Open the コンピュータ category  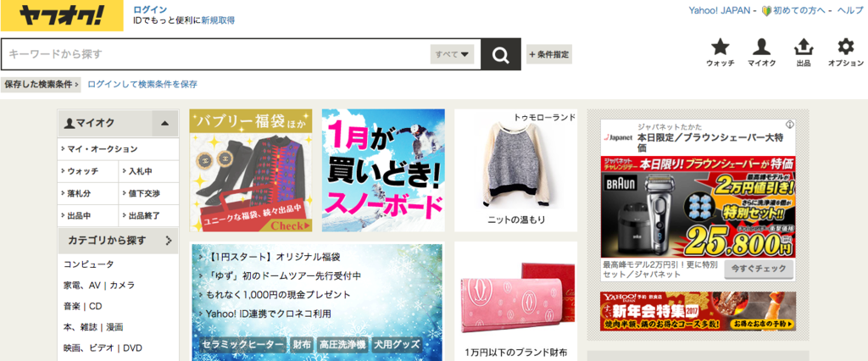point(88,264)
